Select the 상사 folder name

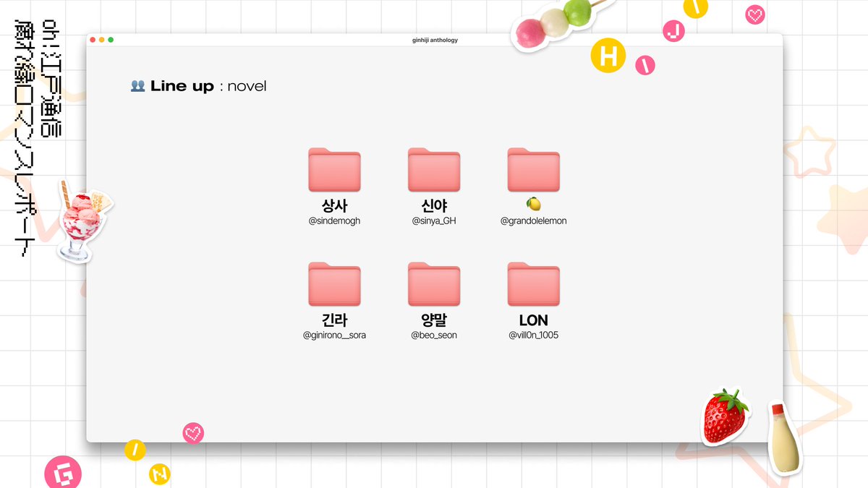[x=334, y=205]
